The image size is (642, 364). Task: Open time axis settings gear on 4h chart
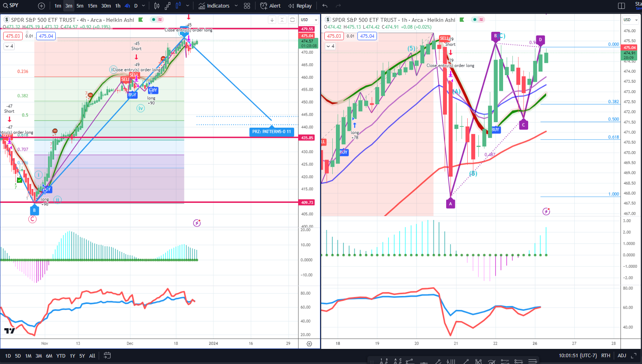309,344
